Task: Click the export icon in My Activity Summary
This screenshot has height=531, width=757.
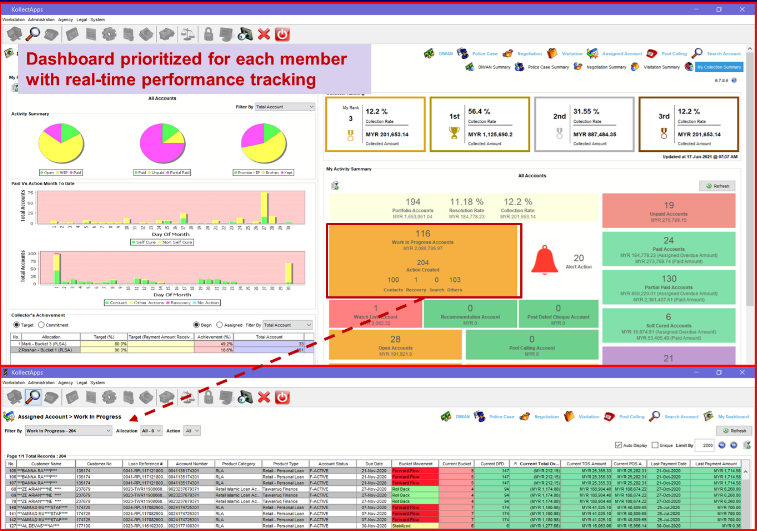Action: [x=335, y=186]
